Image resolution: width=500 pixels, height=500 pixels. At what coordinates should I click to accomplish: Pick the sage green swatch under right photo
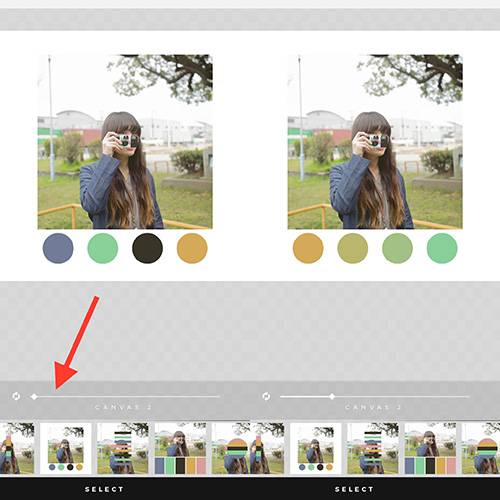pos(397,248)
